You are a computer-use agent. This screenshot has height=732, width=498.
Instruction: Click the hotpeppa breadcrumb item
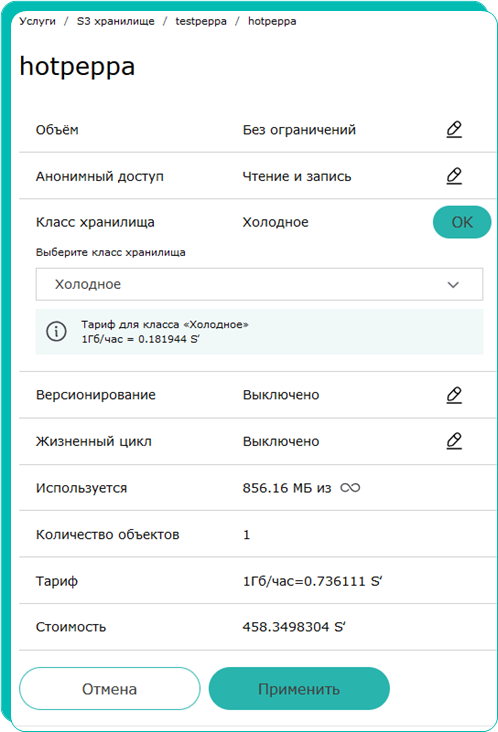tap(272, 21)
